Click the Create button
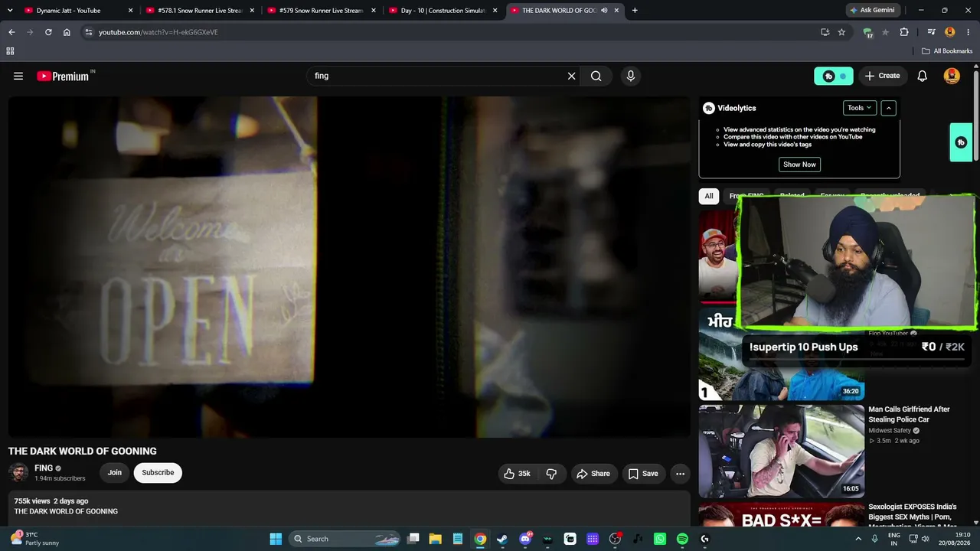 click(882, 76)
